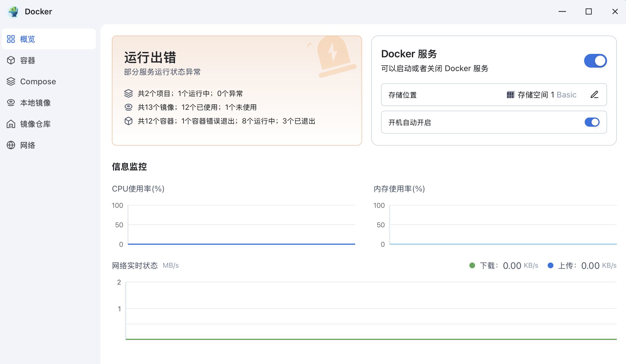Click the 概览 grid icon
Screen dimensions: 626x364
tap(11, 39)
